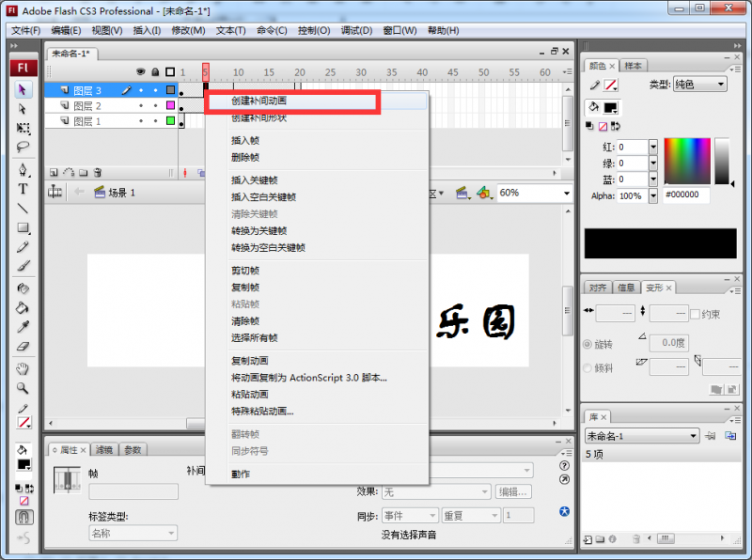This screenshot has width=752, height=560.
Task: Toggle lock dot for 图层 2
Action: pyautogui.click(x=155, y=105)
